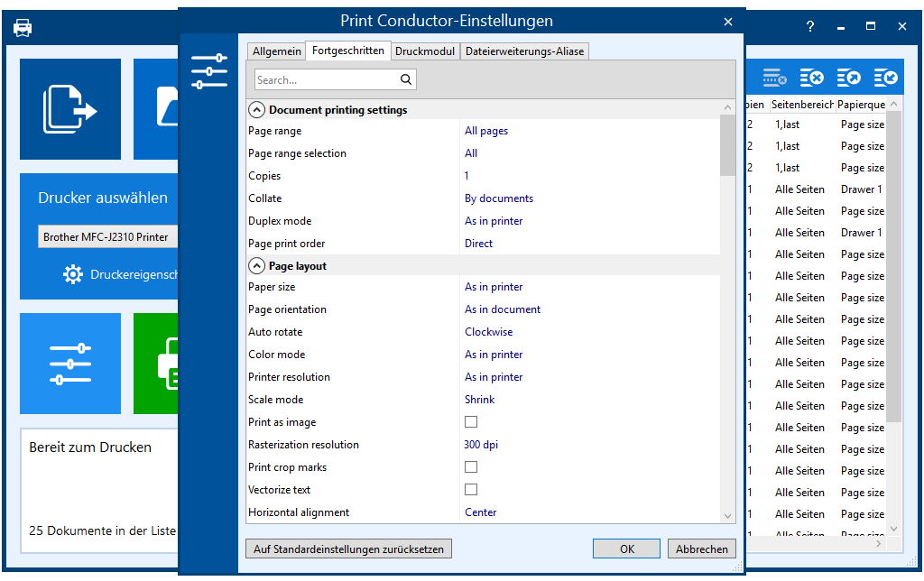
Task: Select the 'Paper size' property label
Action: [x=272, y=287]
